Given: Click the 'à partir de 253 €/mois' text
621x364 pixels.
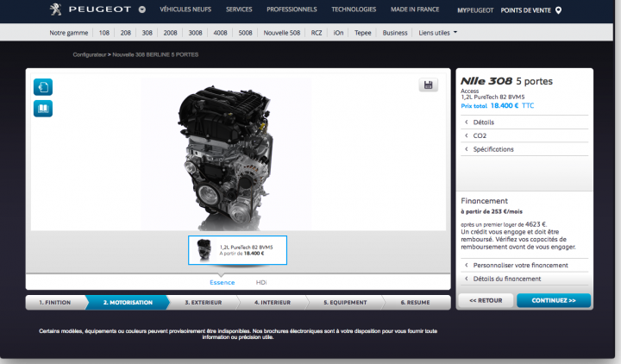Looking at the screenshot, I should (492, 211).
